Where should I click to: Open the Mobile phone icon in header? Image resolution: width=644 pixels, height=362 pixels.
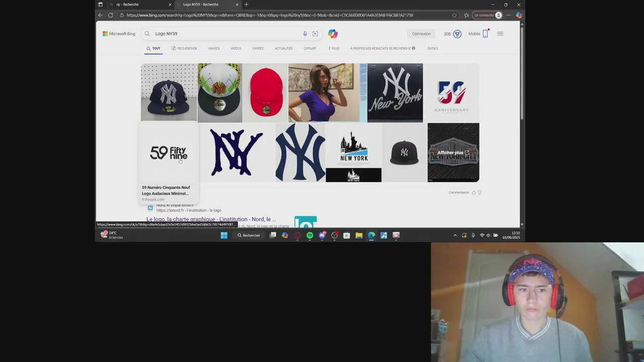486,34
